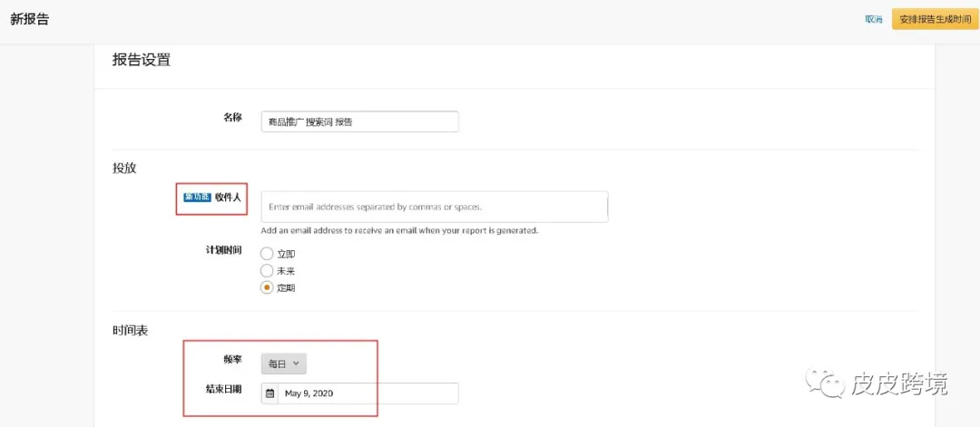This screenshot has height=427, width=980.
Task: Choose the 定期 recurring radio button
Action: pos(267,287)
